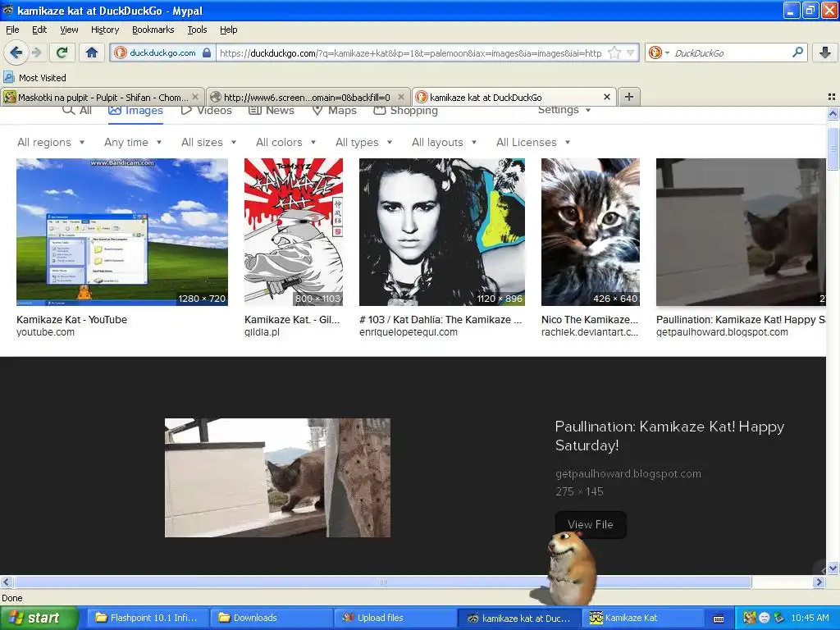Click the search magnifier in DuckDuckGo box
Screen dimensions: 840x630
797,52
